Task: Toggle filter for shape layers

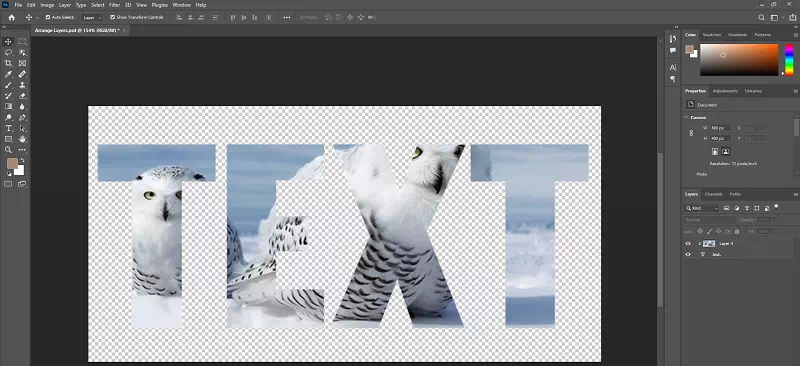Action: click(757, 208)
